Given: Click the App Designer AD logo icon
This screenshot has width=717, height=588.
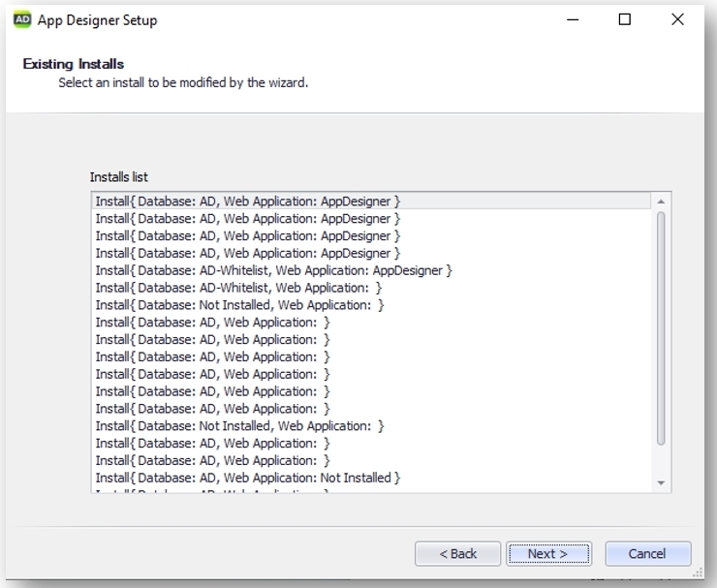Looking at the screenshot, I should (22, 20).
